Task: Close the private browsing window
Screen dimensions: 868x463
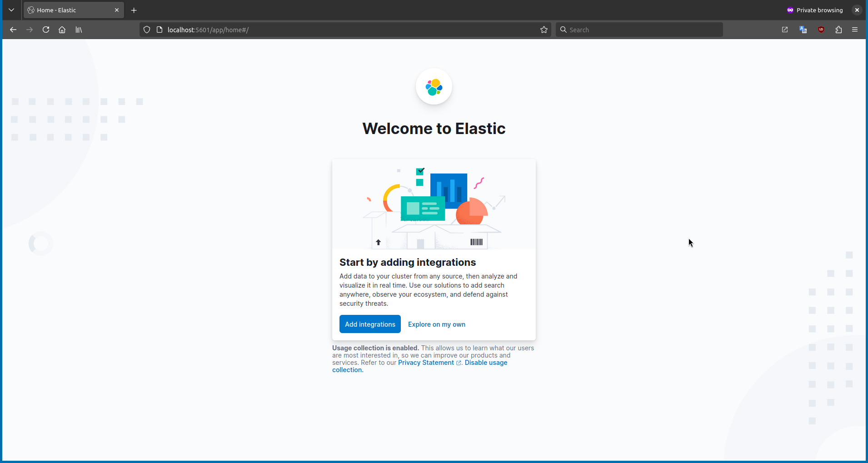Action: (857, 10)
